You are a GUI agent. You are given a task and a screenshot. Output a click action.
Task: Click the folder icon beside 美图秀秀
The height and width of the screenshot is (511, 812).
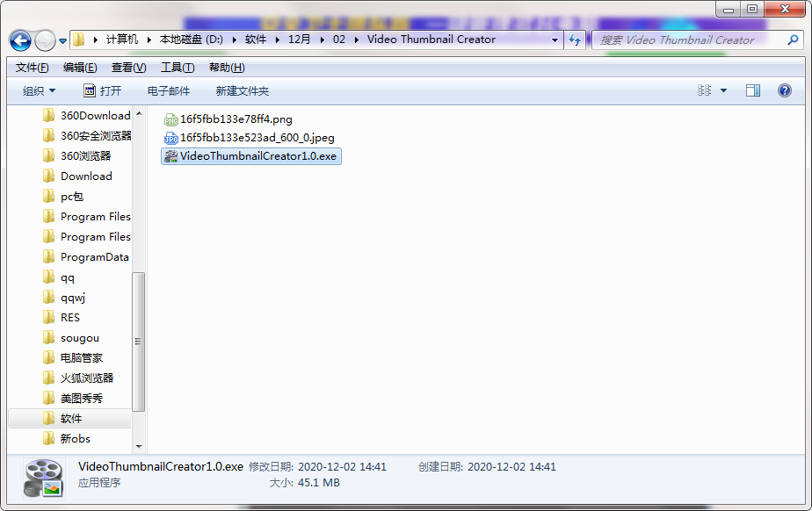48,398
